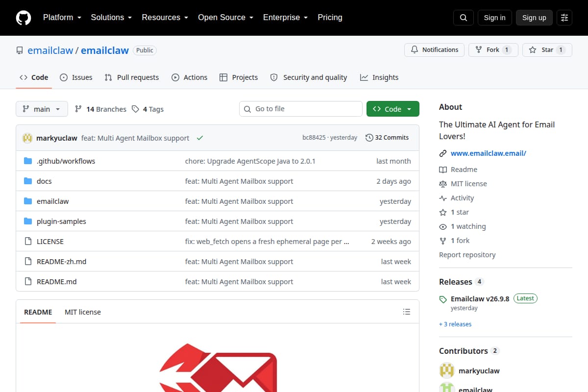Expand the Resources menu
Screen dimensions: 588x392
[165, 18]
